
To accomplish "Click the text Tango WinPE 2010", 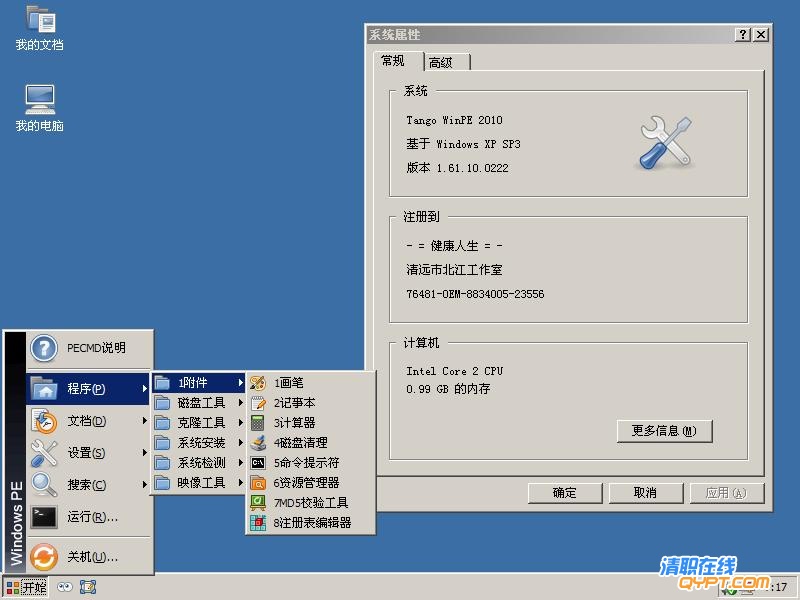I will click(x=454, y=120).
